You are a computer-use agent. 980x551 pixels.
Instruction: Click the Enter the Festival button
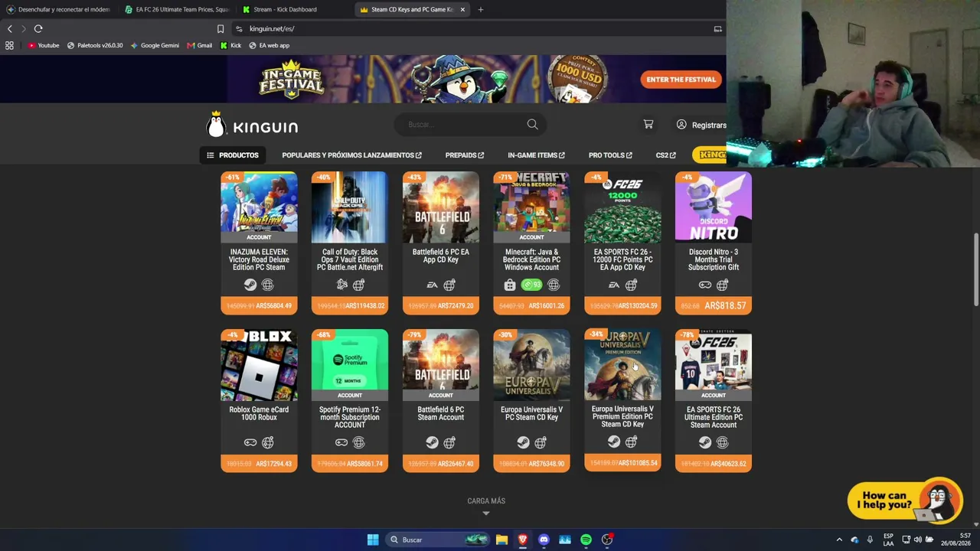[x=681, y=80]
